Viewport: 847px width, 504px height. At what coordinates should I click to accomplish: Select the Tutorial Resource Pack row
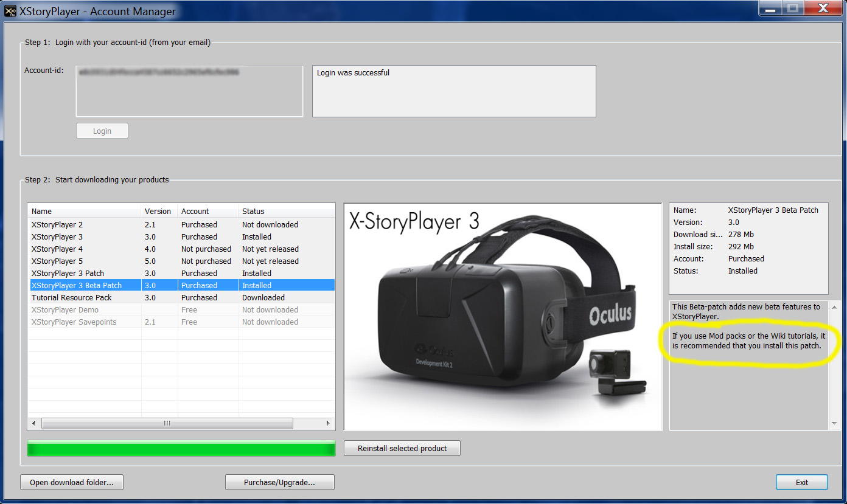(x=181, y=297)
